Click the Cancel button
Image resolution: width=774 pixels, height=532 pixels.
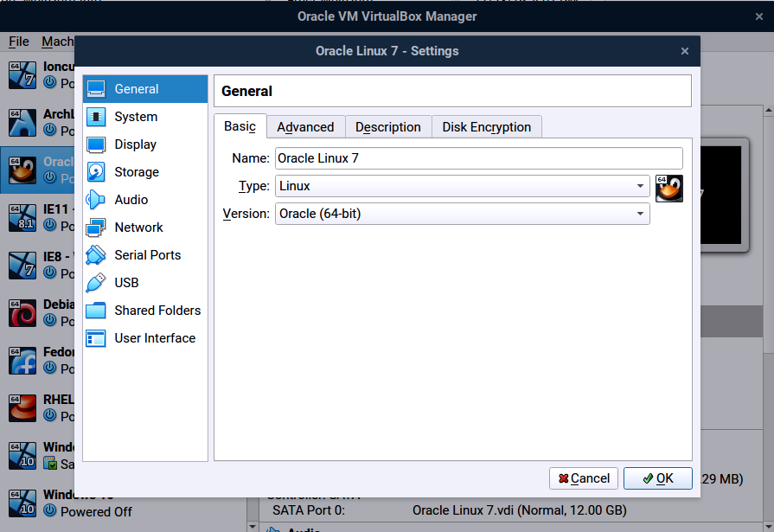point(584,478)
